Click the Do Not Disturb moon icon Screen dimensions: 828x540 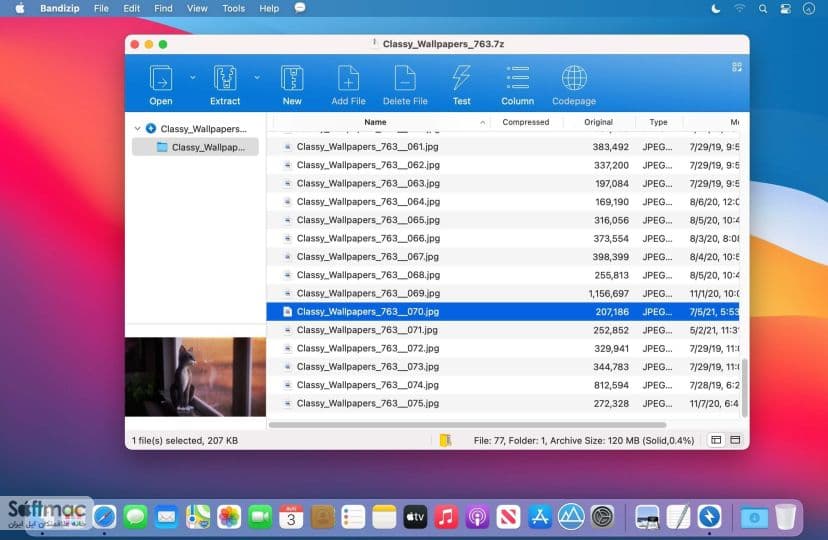click(x=716, y=8)
